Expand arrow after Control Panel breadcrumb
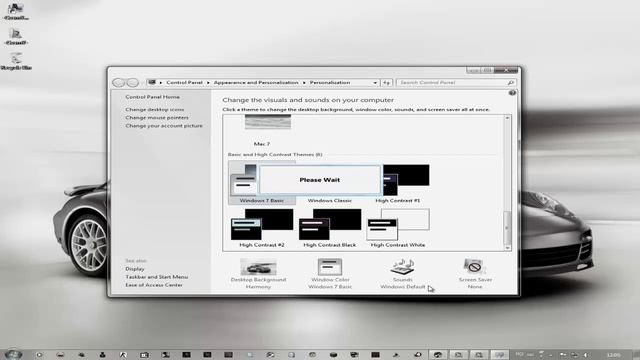Screen dimensions: 640x360 tap(208, 82)
